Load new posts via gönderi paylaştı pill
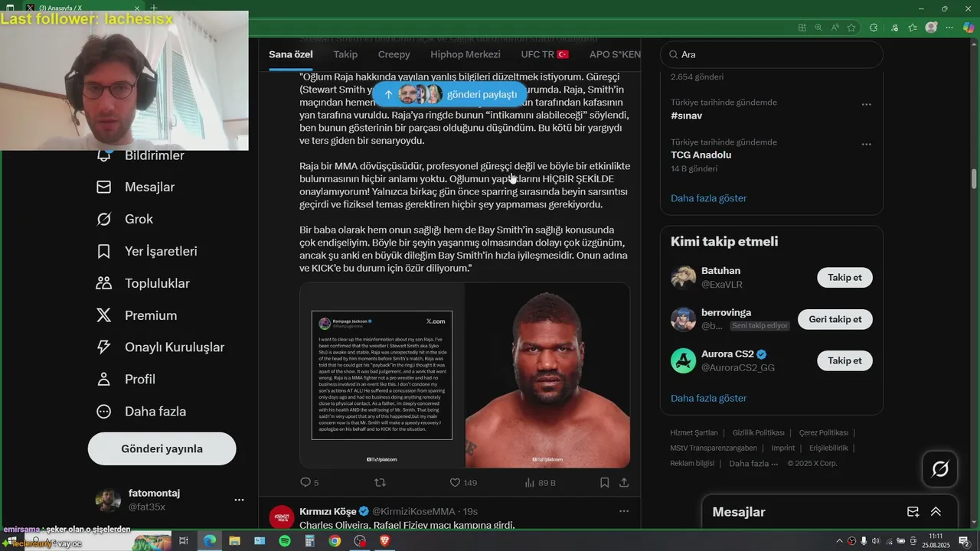This screenshot has width=980, height=551. point(449,94)
